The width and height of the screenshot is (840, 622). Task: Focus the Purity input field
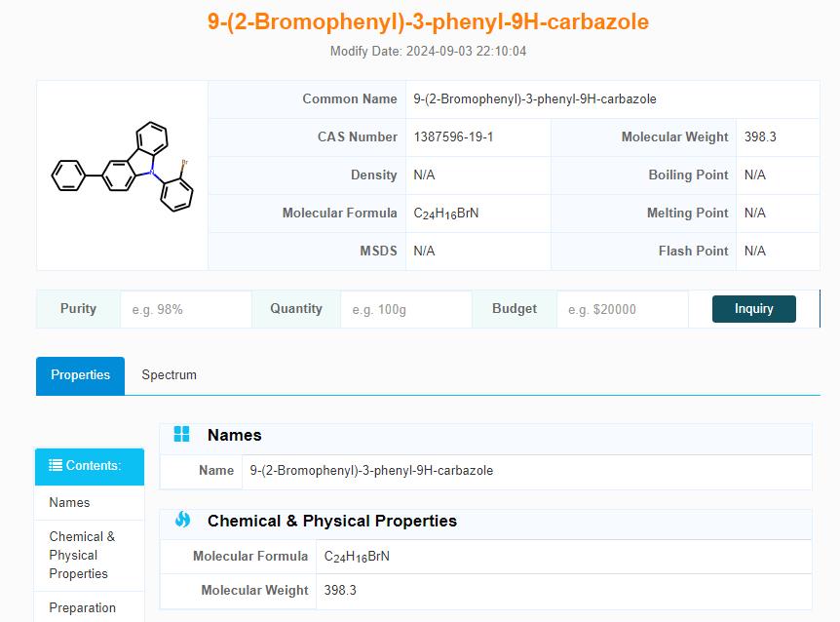[185, 309]
